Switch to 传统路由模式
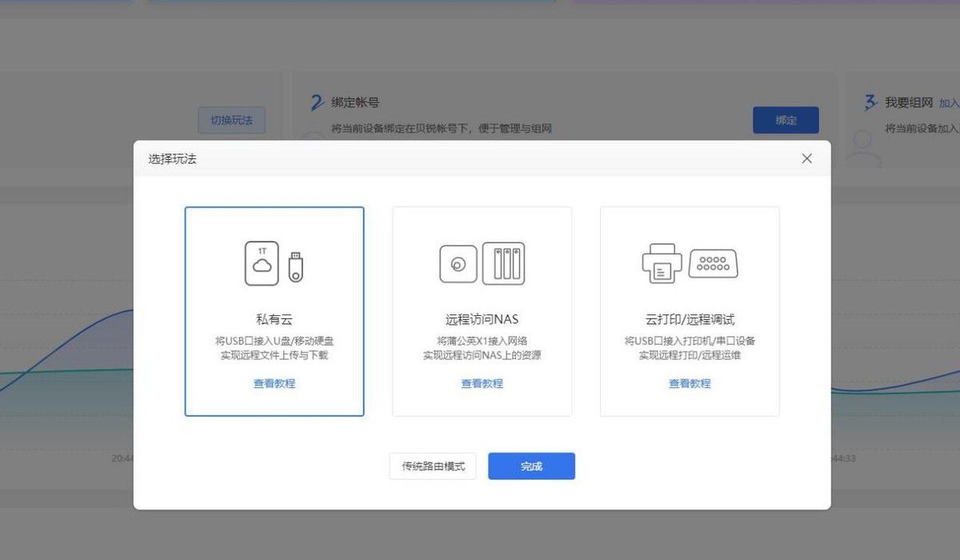This screenshot has height=560, width=960. pos(433,466)
